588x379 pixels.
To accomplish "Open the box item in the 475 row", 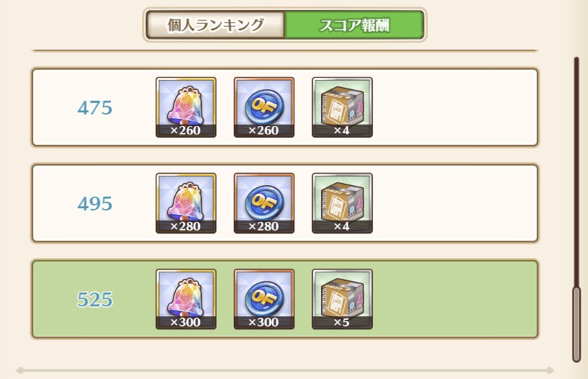I will pos(342,107).
